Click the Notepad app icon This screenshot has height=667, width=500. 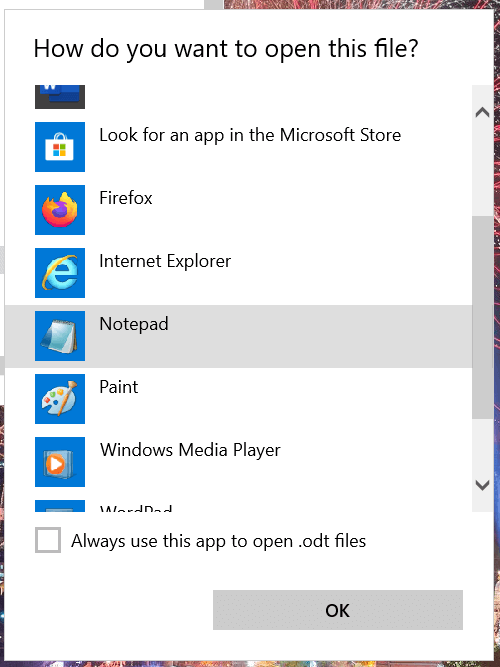click(x=60, y=336)
